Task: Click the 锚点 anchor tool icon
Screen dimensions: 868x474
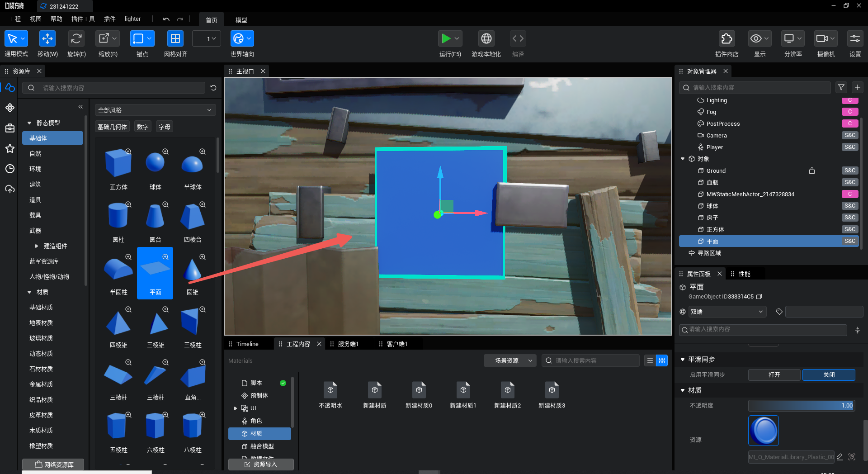Action: (x=138, y=39)
